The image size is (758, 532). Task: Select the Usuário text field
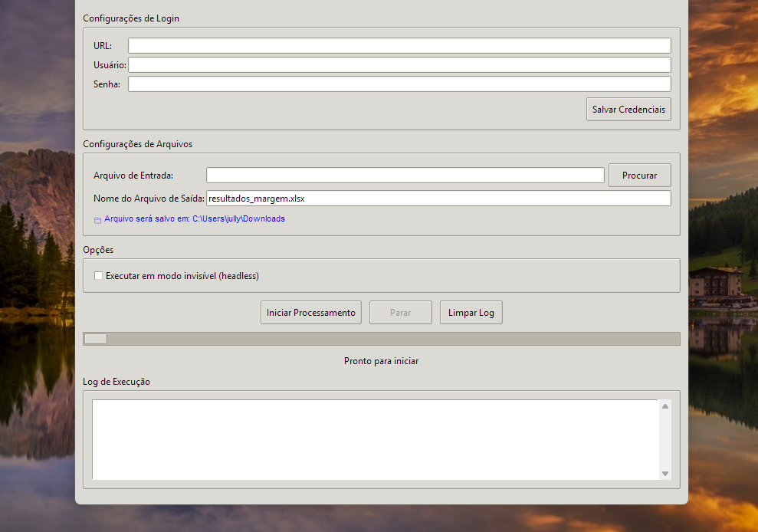(x=399, y=65)
